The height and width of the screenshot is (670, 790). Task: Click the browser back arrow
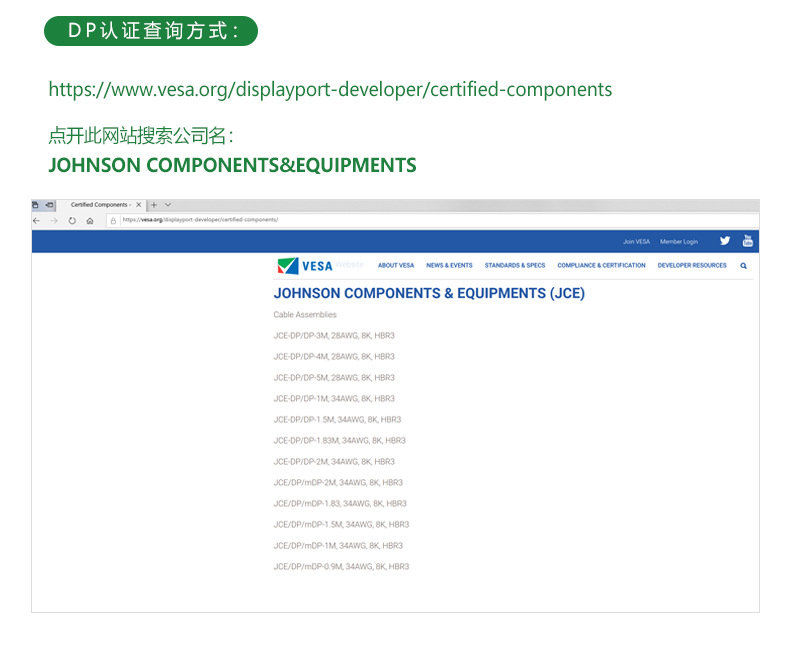[x=36, y=221]
